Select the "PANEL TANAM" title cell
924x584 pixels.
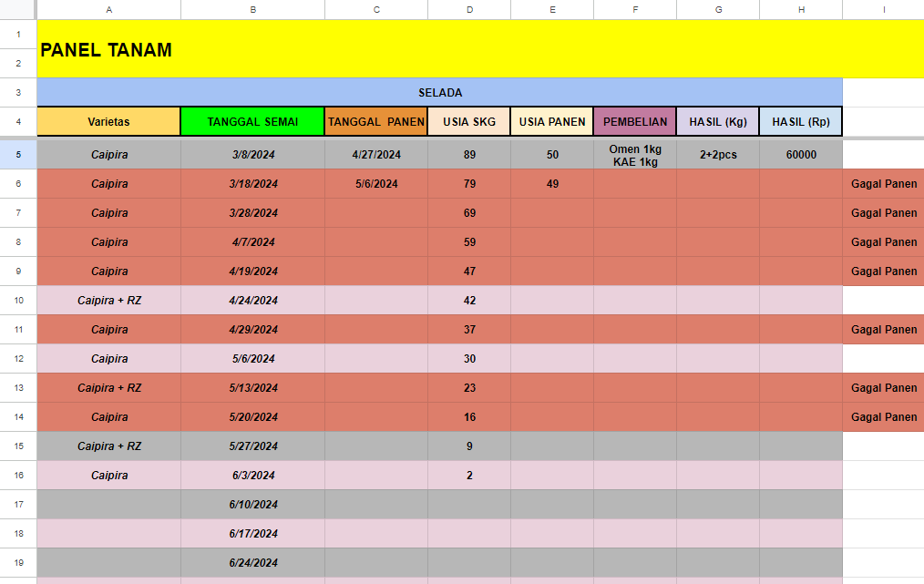pyautogui.click(x=480, y=49)
